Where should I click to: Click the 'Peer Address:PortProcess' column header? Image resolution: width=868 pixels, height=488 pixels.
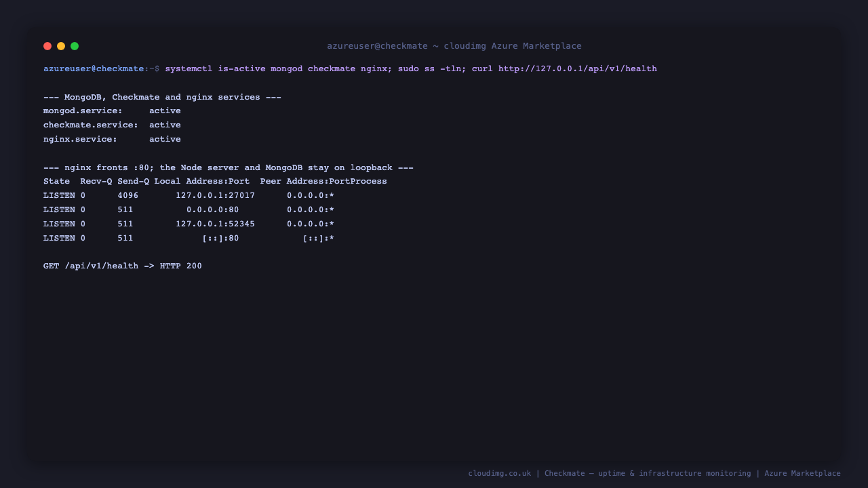[x=323, y=181]
